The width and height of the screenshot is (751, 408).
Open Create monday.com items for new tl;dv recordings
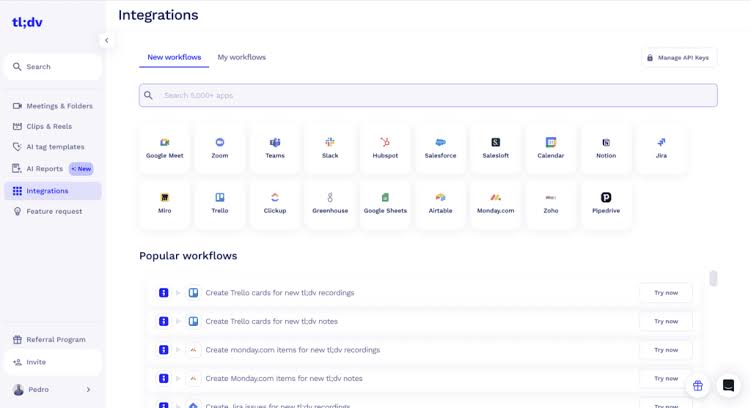(x=293, y=350)
